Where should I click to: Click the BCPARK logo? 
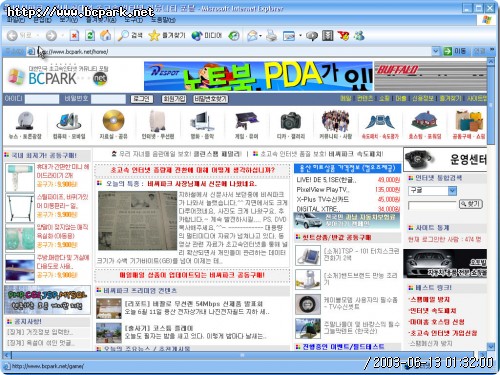click(x=57, y=76)
